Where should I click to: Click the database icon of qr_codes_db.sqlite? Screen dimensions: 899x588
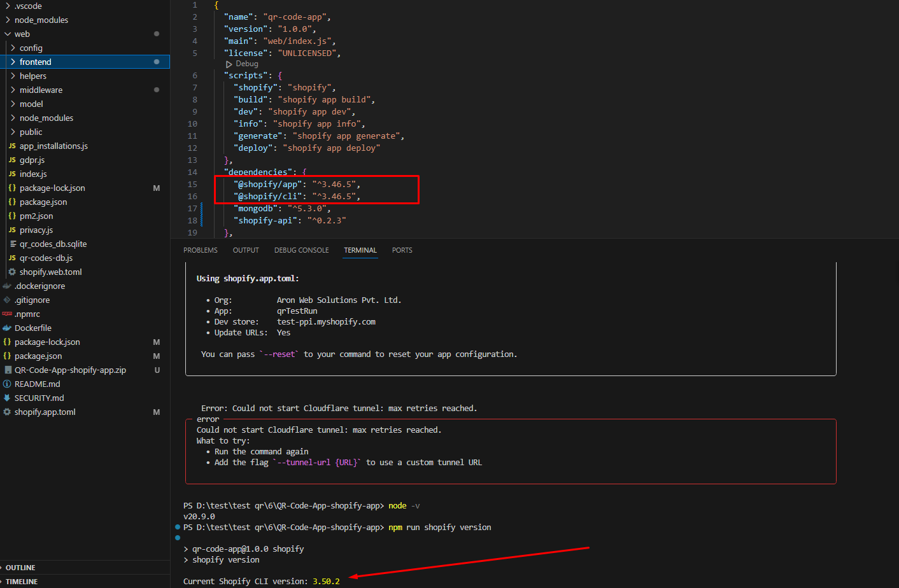[x=13, y=244]
